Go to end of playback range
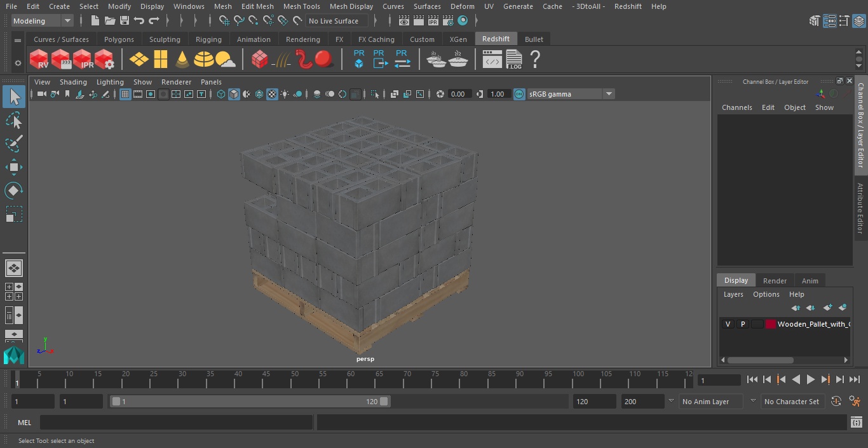The image size is (868, 448). point(855,379)
